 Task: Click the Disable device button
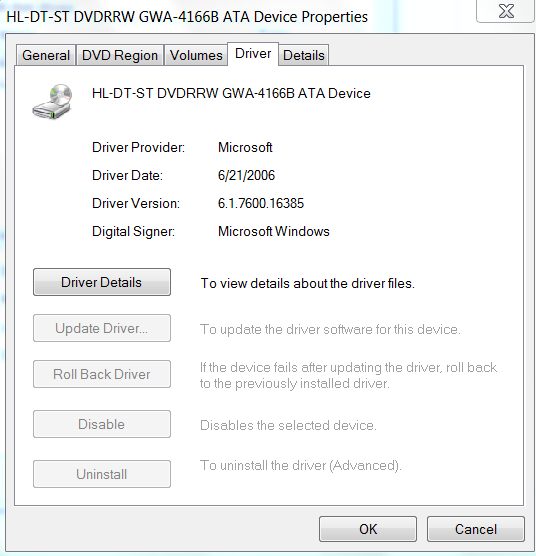click(x=102, y=424)
